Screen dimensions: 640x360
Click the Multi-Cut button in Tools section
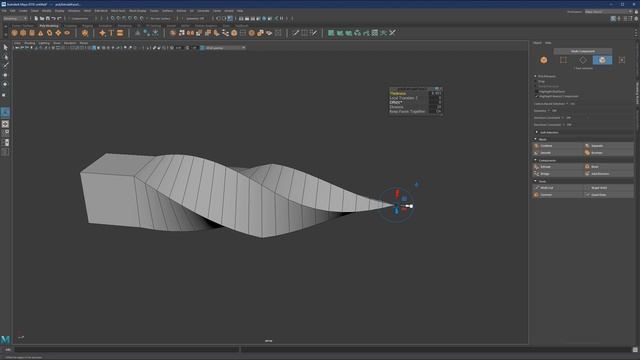558,188
